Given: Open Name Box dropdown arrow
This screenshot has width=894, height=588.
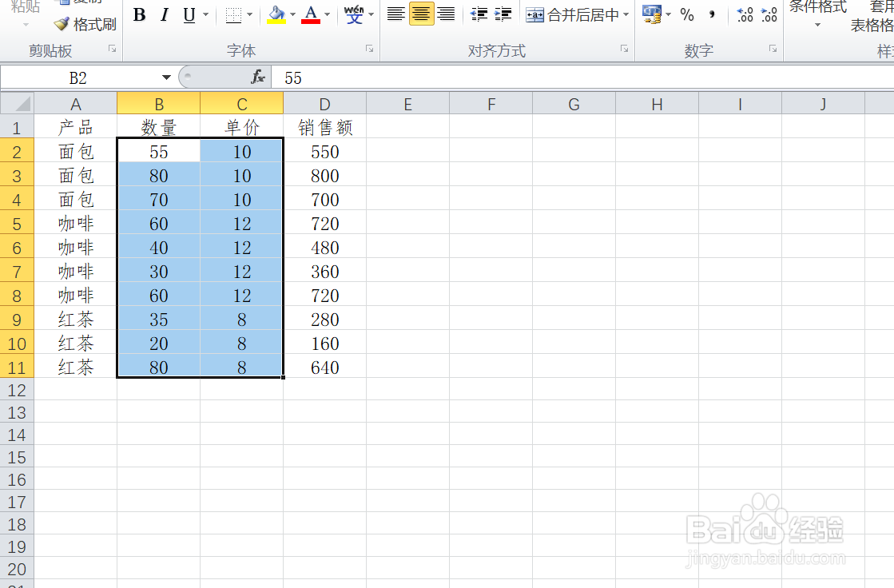Looking at the screenshot, I should (166, 77).
